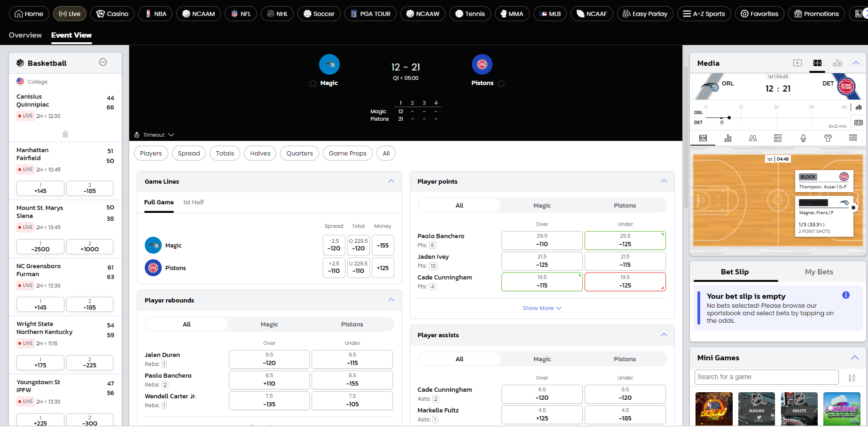Collapse the Player assists section
This screenshot has width=868, height=427.
pos(664,335)
